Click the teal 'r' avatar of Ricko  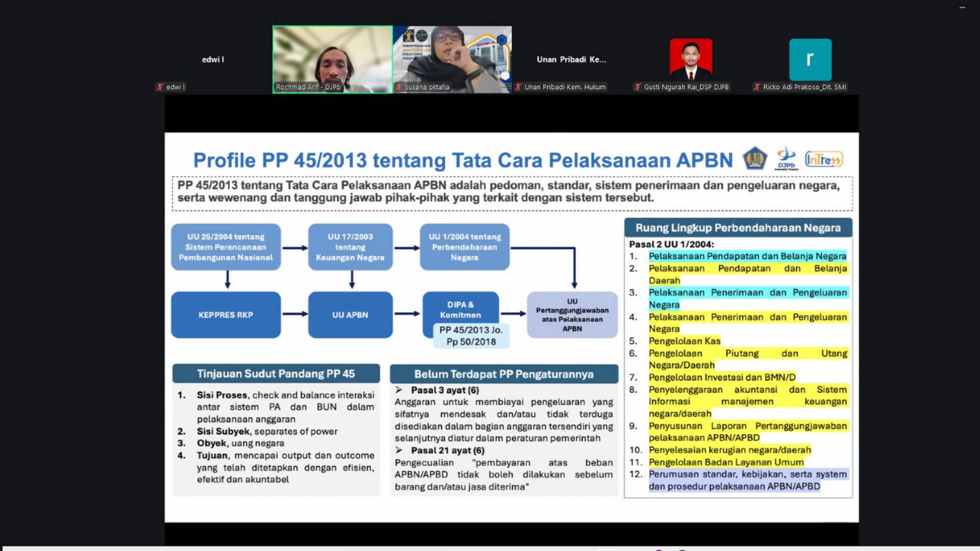[810, 59]
